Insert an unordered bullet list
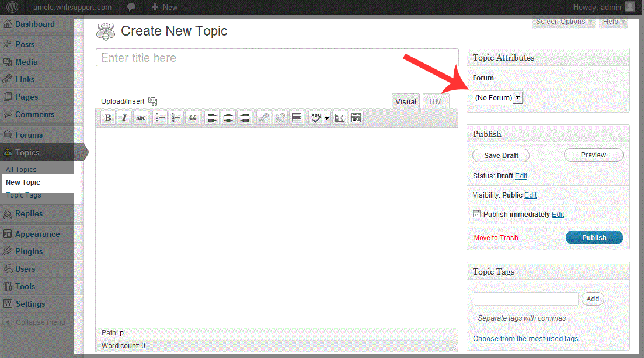The width and height of the screenshot is (644, 358). [160, 118]
